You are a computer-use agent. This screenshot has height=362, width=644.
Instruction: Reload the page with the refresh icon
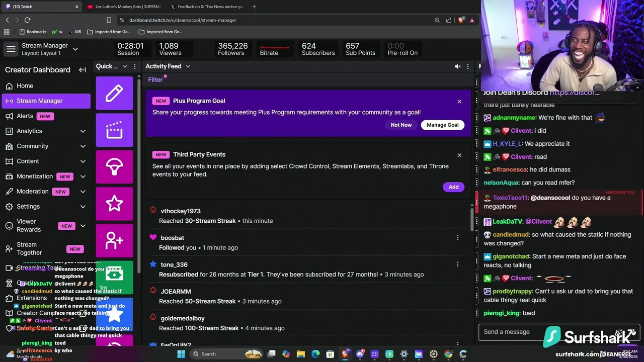coord(27,20)
